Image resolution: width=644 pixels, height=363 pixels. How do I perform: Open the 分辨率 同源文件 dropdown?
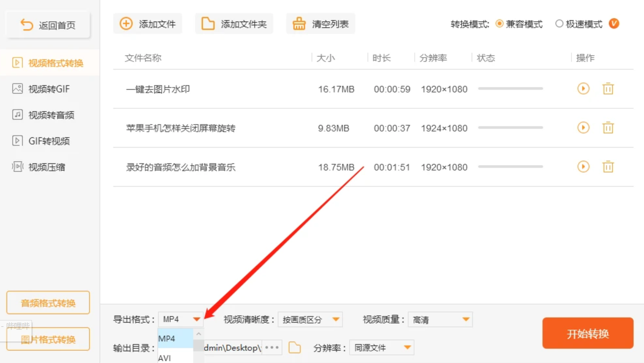[382, 348]
